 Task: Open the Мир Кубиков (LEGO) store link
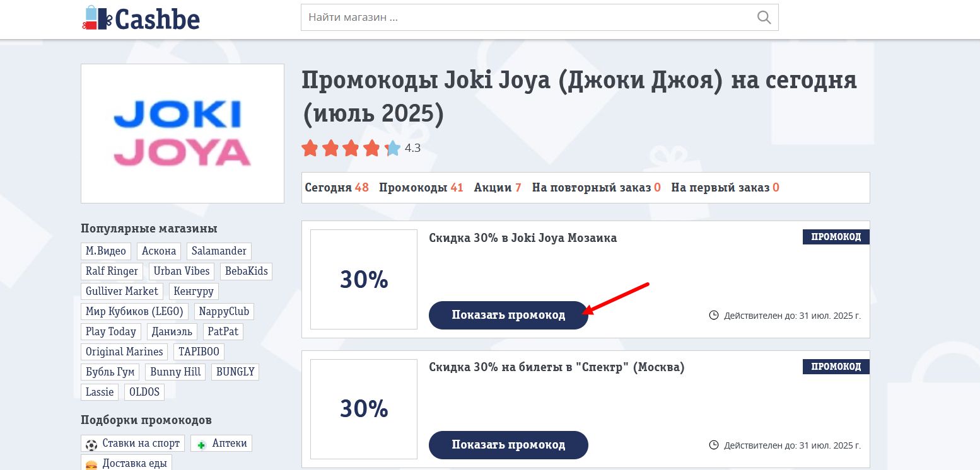[134, 311]
